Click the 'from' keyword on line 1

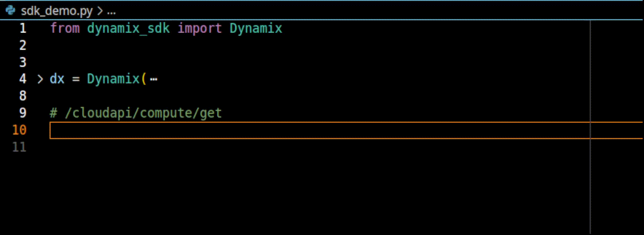click(65, 28)
